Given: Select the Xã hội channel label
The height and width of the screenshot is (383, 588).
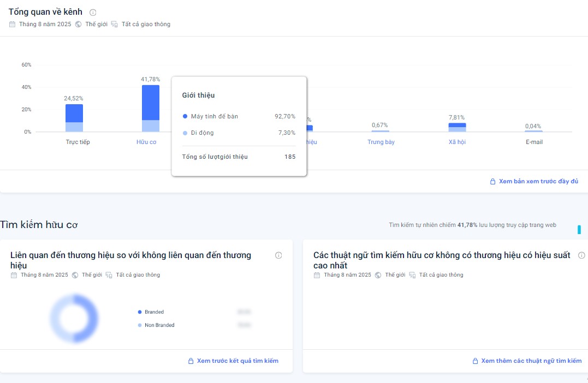Looking at the screenshot, I should coord(457,142).
